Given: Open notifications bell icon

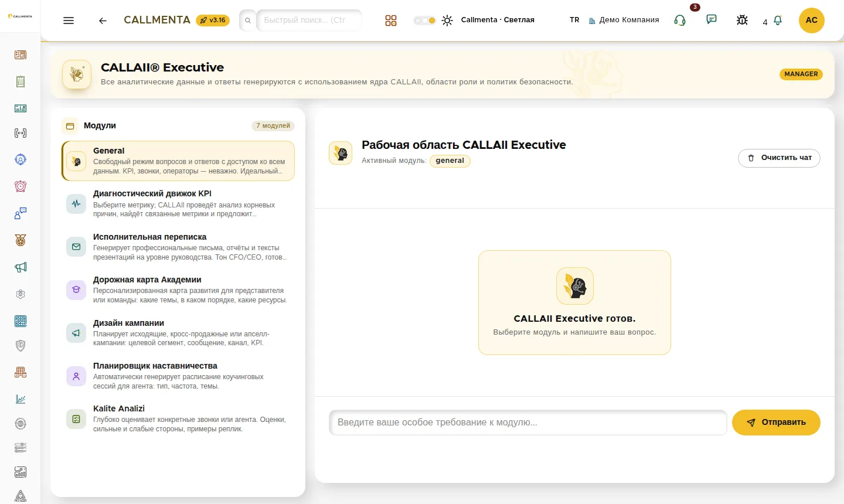Looking at the screenshot, I should [778, 21].
